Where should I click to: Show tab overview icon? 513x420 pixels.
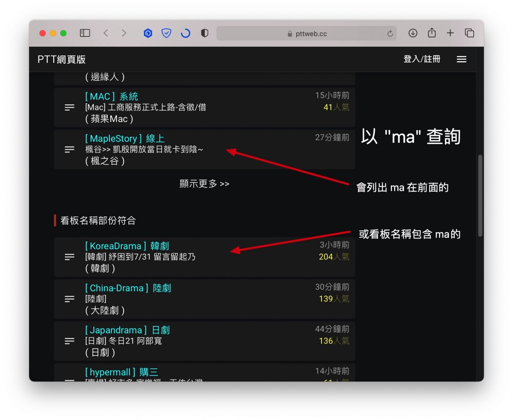pyautogui.click(x=469, y=33)
